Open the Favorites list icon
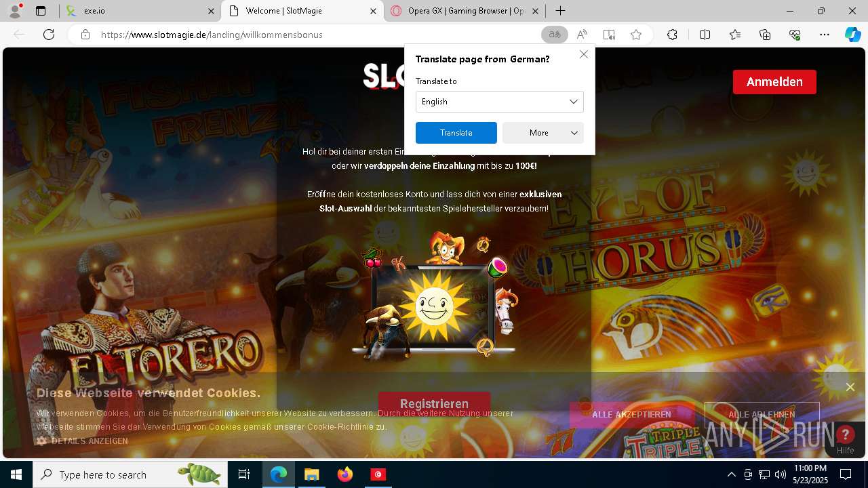Image resolution: width=868 pixels, height=488 pixels. 735,35
